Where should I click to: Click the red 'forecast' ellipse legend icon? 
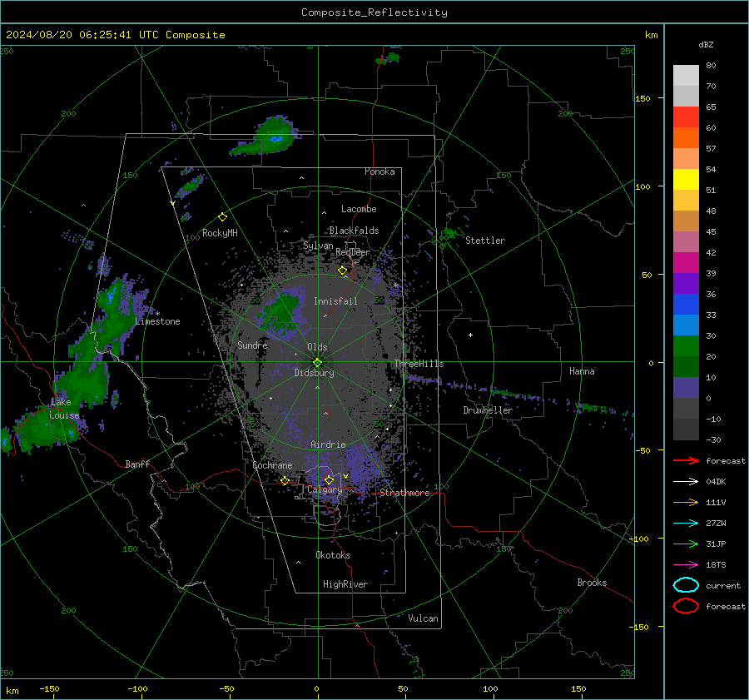[x=686, y=606]
